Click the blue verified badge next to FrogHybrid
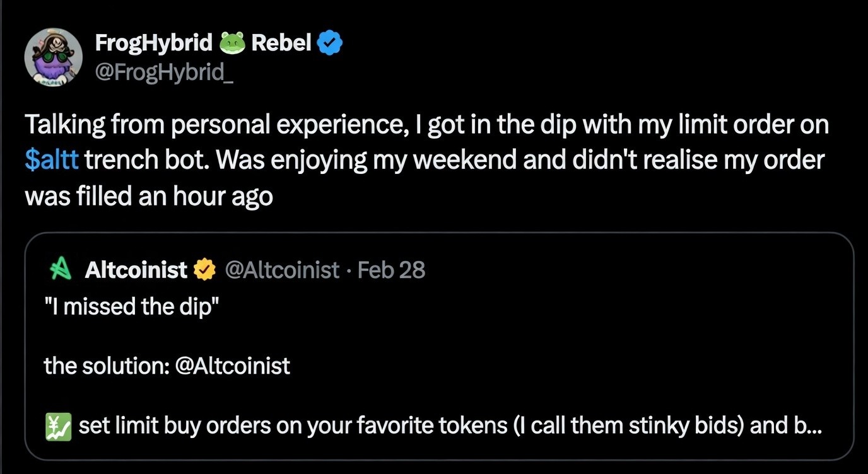 click(x=329, y=42)
